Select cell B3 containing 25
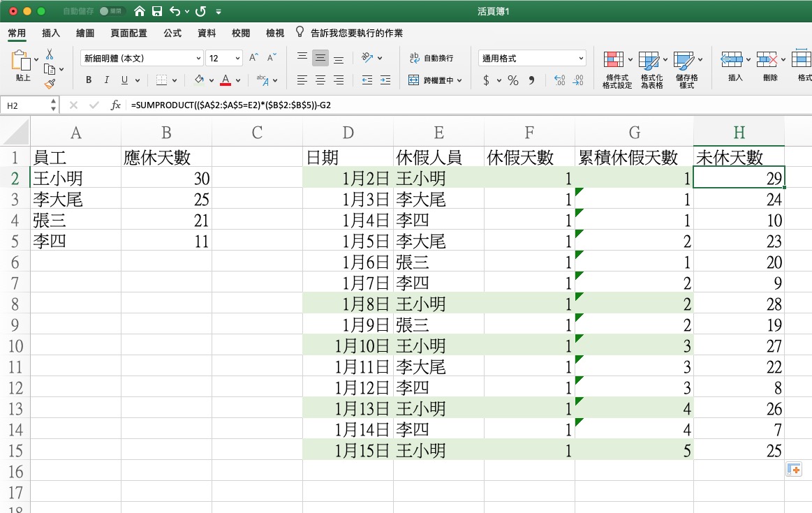This screenshot has height=513, width=812. pyautogui.click(x=165, y=200)
